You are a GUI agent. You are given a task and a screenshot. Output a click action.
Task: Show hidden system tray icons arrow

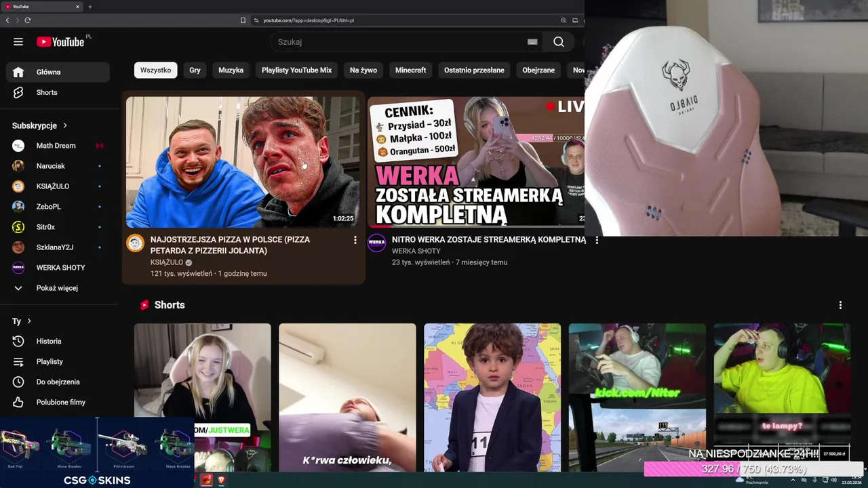[792, 480]
